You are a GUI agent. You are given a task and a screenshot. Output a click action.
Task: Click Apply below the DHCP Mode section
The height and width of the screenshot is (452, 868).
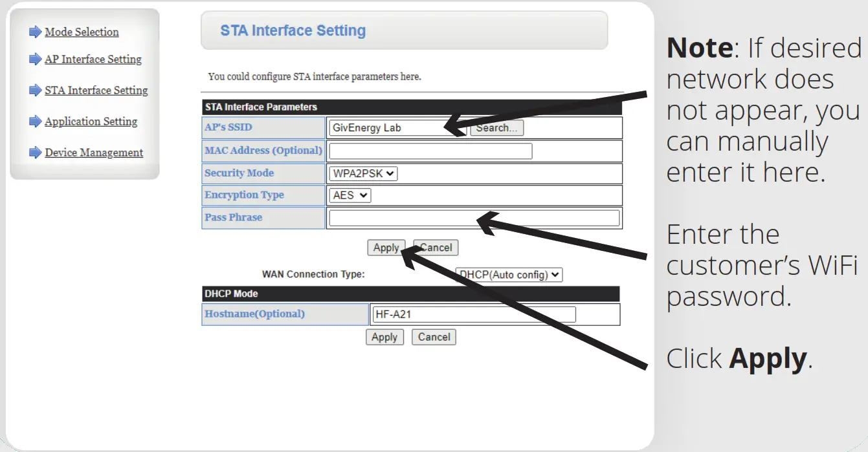(x=384, y=337)
